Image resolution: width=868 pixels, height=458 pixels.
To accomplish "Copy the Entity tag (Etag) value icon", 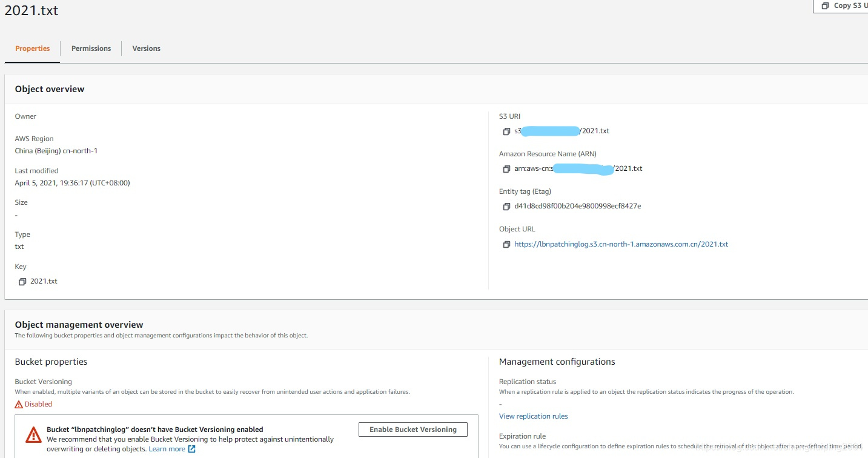I will click(506, 206).
